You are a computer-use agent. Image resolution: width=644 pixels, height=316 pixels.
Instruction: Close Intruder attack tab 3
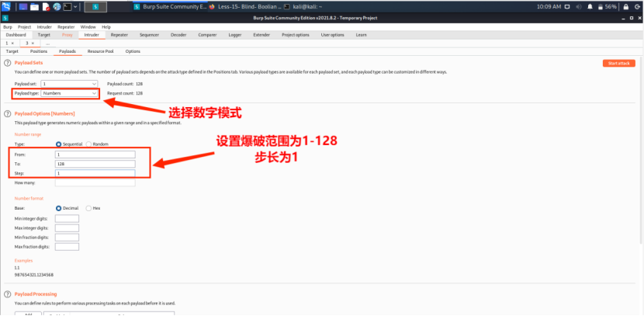(33, 43)
